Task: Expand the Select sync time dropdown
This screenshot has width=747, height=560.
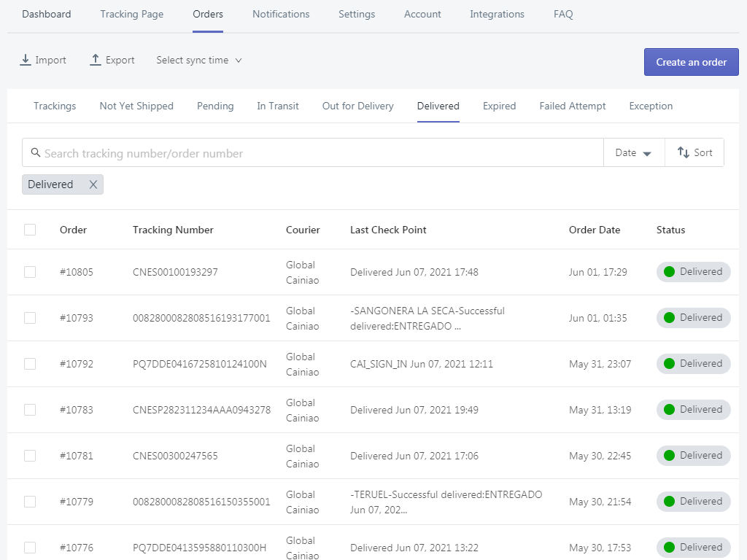Action: click(x=198, y=61)
